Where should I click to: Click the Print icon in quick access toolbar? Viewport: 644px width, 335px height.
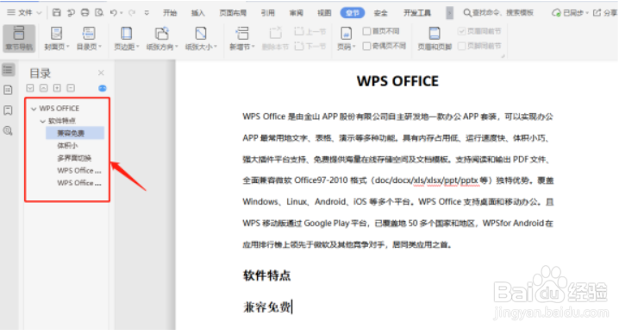pyautogui.click(x=85, y=13)
